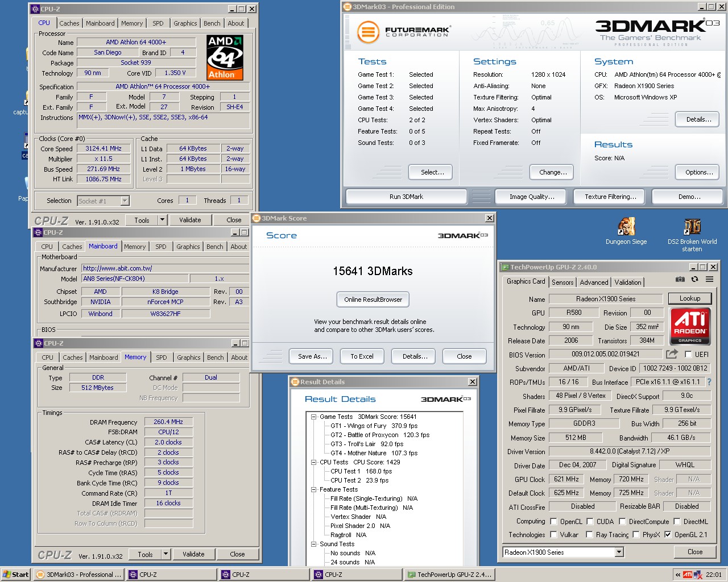Collapse Sound Tests tree node
Image resolution: width=728 pixels, height=582 pixels.
[x=313, y=544]
